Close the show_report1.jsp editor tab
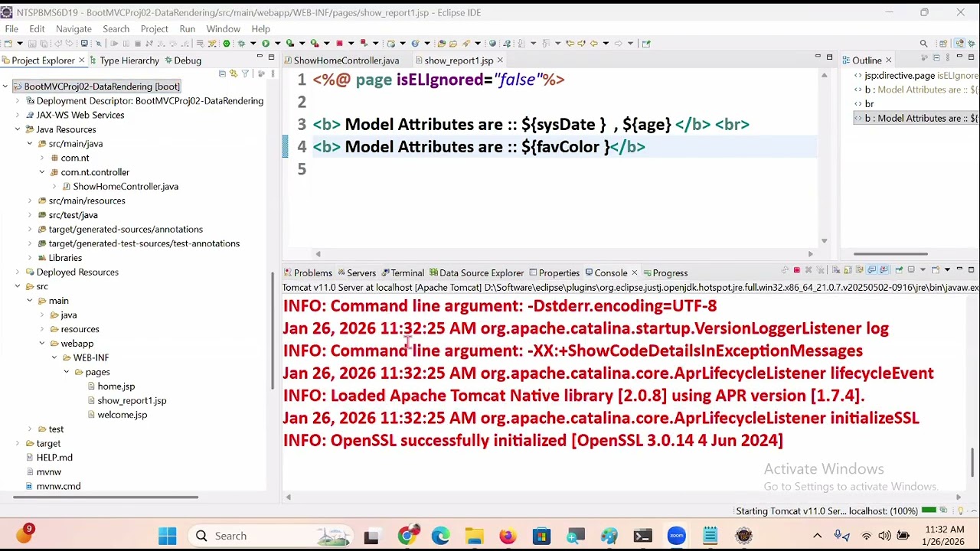The width and height of the screenshot is (980, 551). click(500, 60)
